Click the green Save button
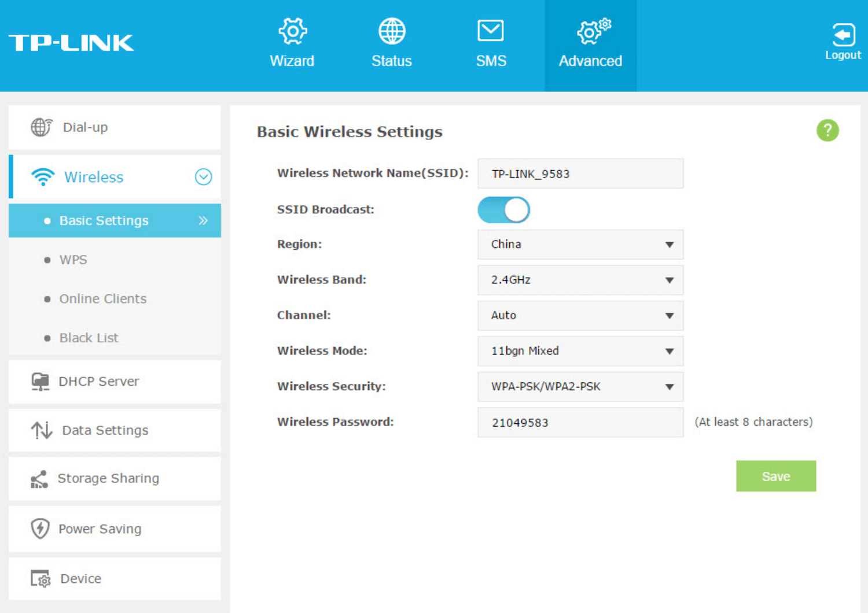This screenshot has height=613, width=868. pos(775,476)
